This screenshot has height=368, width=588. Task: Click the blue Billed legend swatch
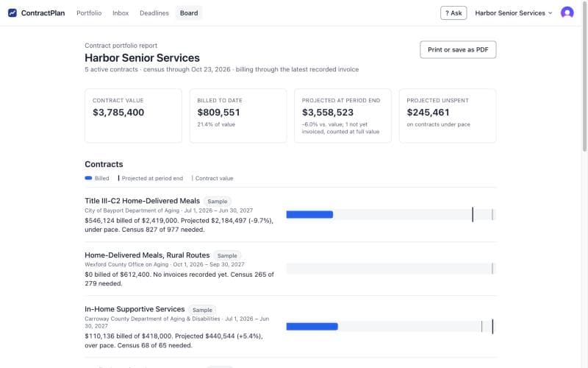point(88,178)
